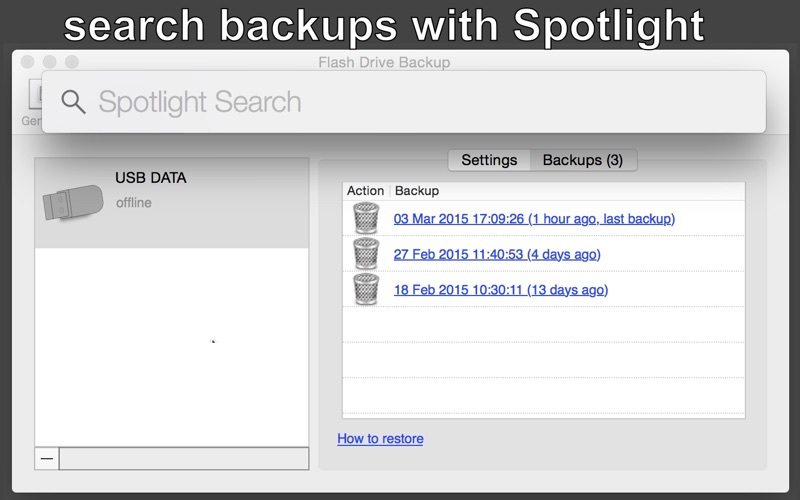Image resolution: width=800 pixels, height=500 pixels.
Task: Delete the 03 Mar 2015 backup via trash icon
Action: pos(366,218)
